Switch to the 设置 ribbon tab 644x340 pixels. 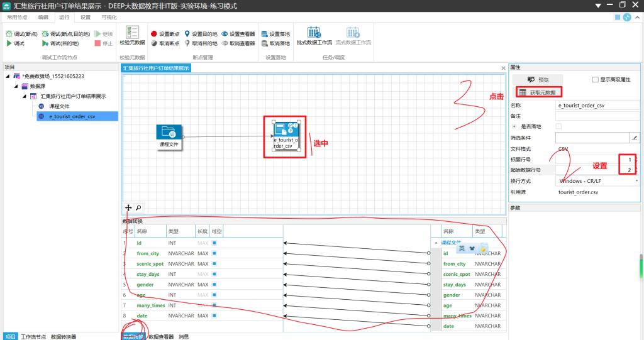point(86,18)
